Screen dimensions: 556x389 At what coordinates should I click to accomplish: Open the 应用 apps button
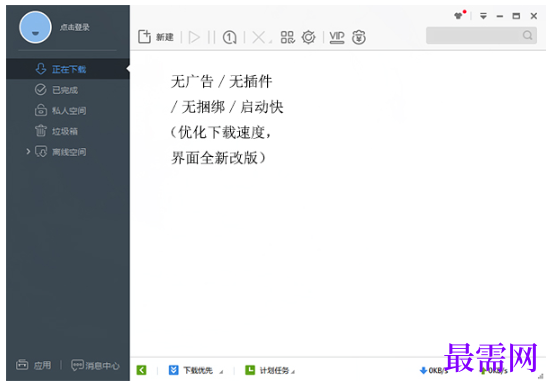click(34, 365)
